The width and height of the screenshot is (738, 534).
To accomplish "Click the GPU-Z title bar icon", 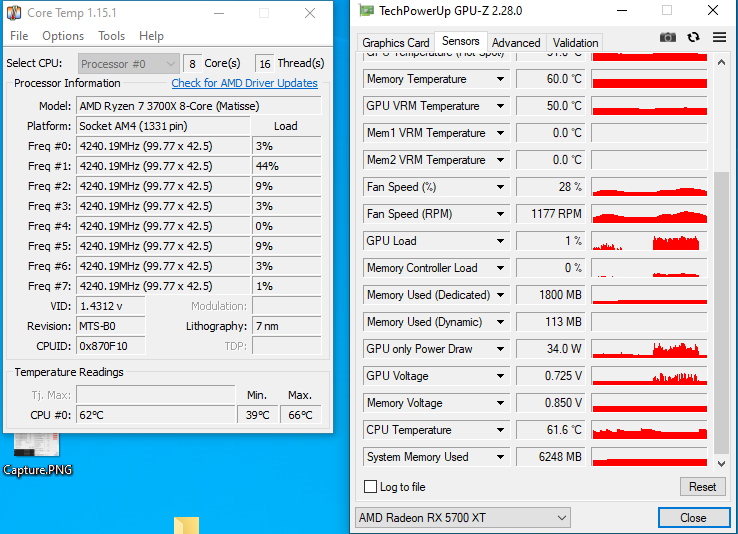I will coord(366,10).
